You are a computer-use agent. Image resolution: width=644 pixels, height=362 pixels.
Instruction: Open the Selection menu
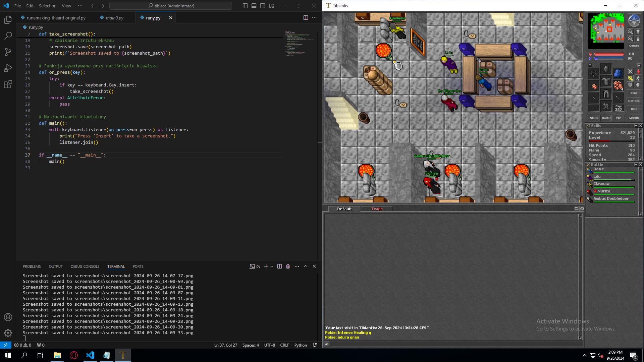point(48,6)
